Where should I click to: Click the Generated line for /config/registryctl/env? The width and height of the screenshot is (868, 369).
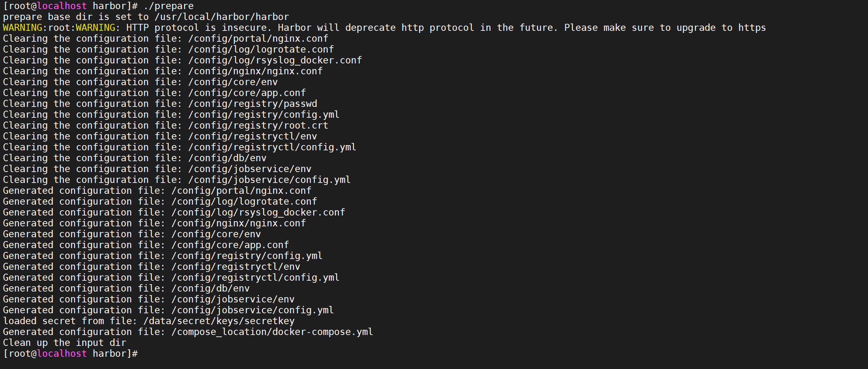[x=151, y=267]
